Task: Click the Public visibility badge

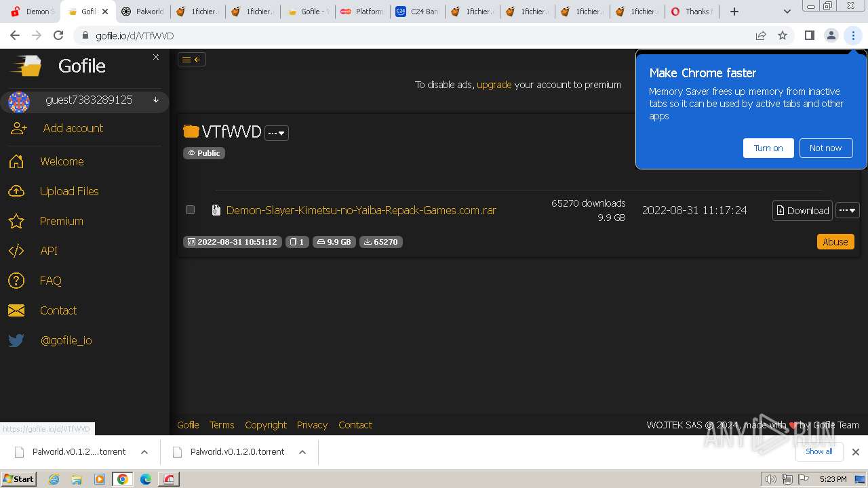Action: point(204,153)
